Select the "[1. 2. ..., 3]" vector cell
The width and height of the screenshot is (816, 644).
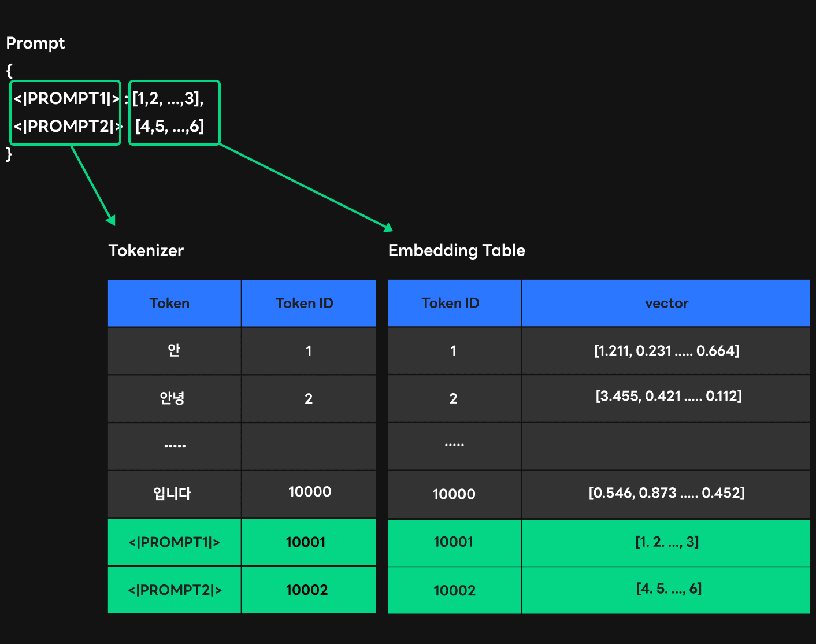coord(666,543)
